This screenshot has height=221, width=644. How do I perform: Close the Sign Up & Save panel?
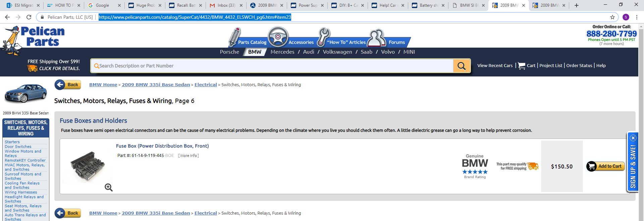(633, 138)
